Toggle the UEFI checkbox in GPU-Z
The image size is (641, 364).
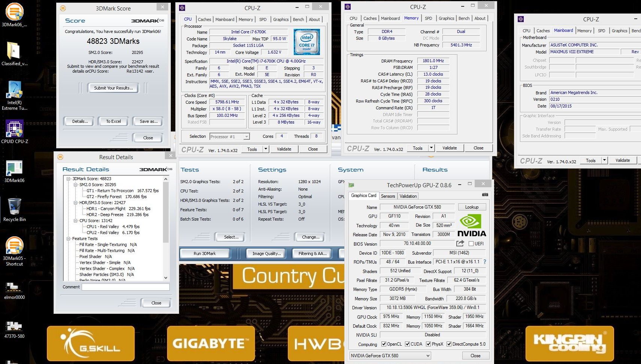471,244
